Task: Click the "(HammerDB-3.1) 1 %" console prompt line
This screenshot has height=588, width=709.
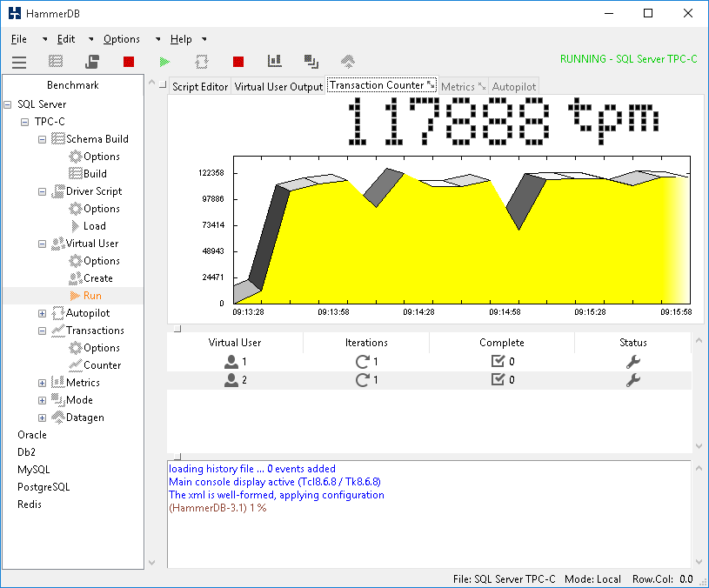Action: (217, 508)
